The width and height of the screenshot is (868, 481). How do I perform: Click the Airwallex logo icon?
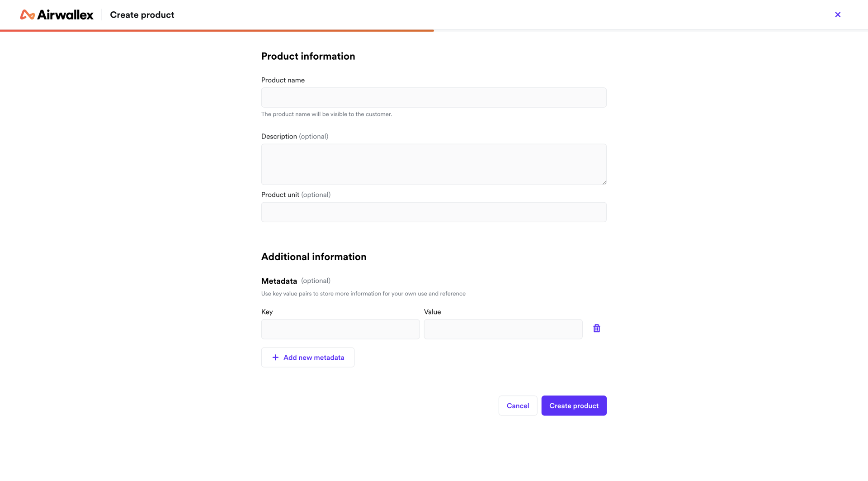pyautogui.click(x=27, y=14)
